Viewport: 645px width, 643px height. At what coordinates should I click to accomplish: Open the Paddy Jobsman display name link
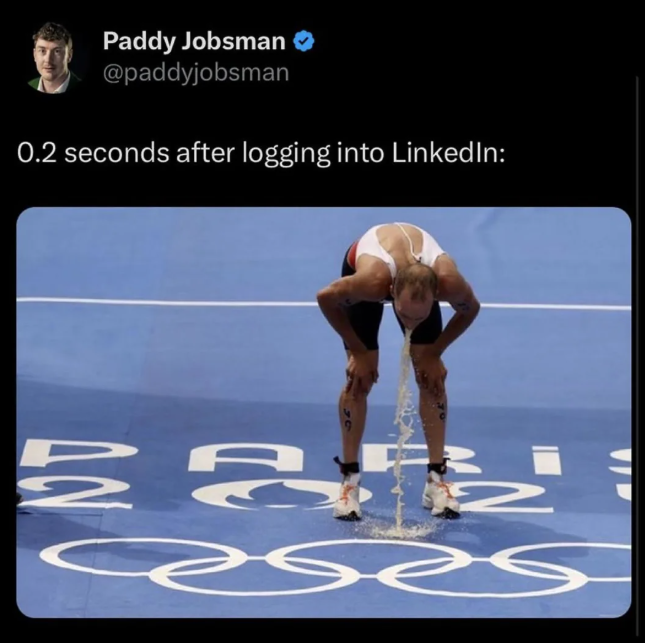coord(194,42)
